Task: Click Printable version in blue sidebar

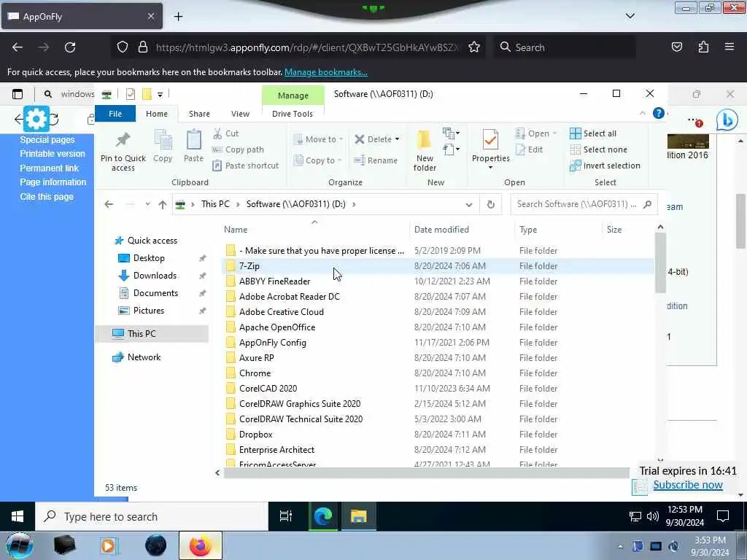Action: pos(53,154)
